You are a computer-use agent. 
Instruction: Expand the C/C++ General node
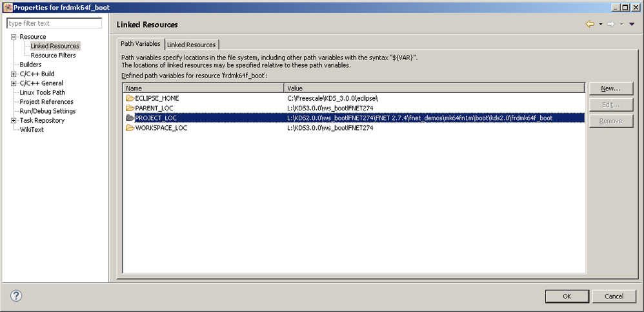coord(14,83)
